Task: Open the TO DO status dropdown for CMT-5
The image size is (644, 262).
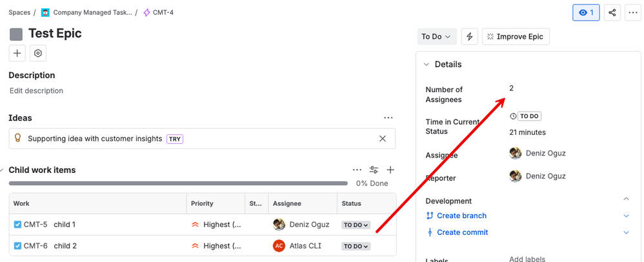Action: tap(356, 225)
